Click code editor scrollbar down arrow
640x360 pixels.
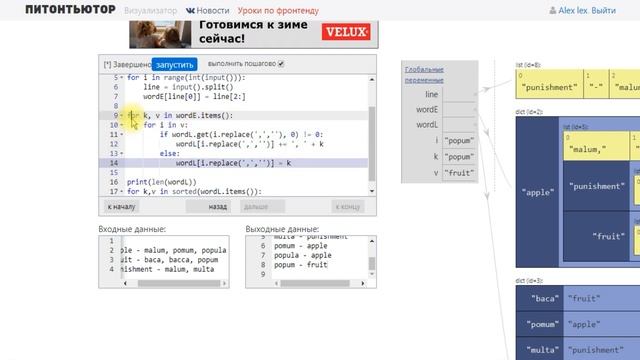372,191
